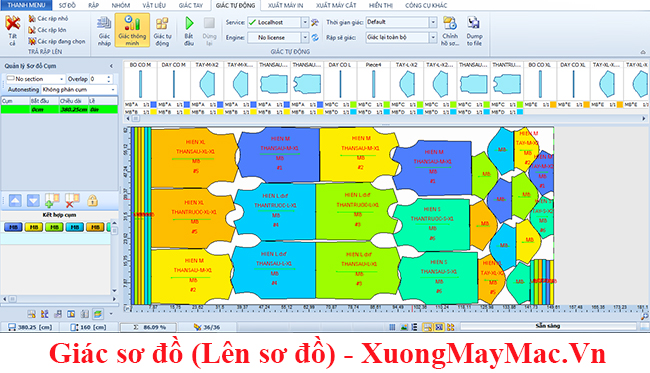Click the green cluster row 380.25cm
650x373 pixels.
pos(59,109)
